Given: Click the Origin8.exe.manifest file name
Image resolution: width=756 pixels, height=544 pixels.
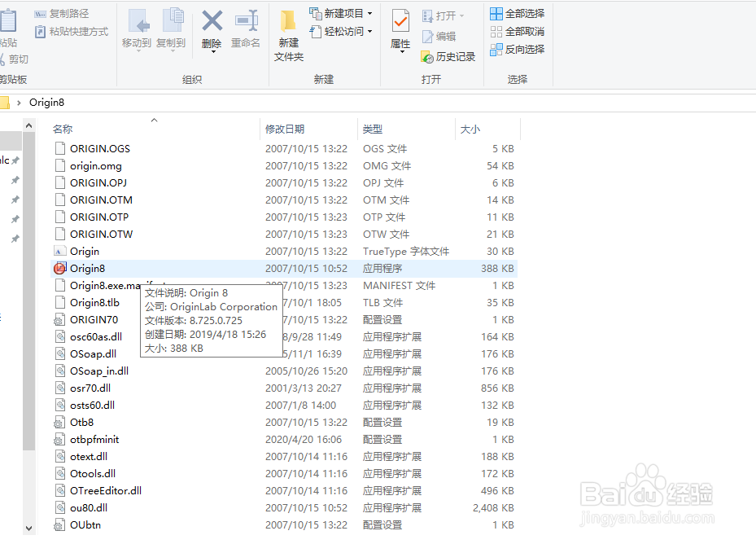Looking at the screenshot, I should coord(106,286).
